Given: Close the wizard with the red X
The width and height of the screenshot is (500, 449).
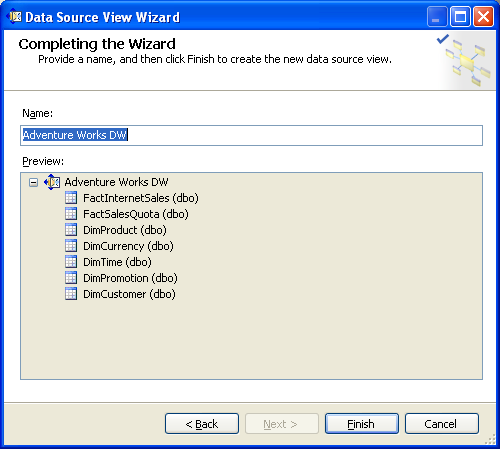Looking at the screenshot, I should tap(483, 17).
